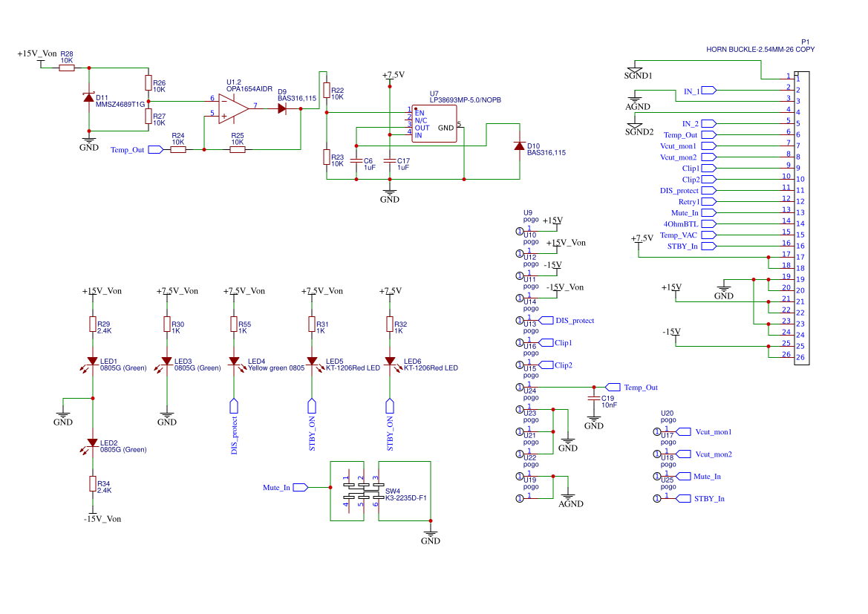Select capacitor C19 symbol

594,399
